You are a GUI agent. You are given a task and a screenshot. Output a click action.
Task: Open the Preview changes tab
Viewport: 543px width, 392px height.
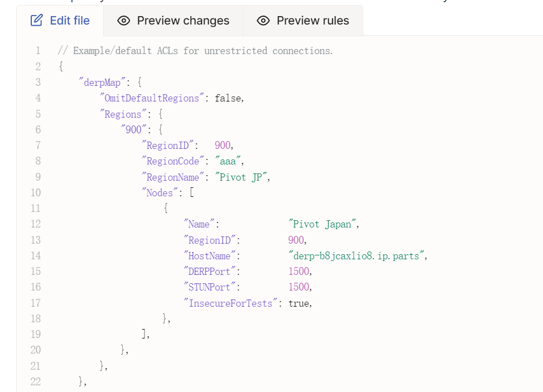click(173, 21)
